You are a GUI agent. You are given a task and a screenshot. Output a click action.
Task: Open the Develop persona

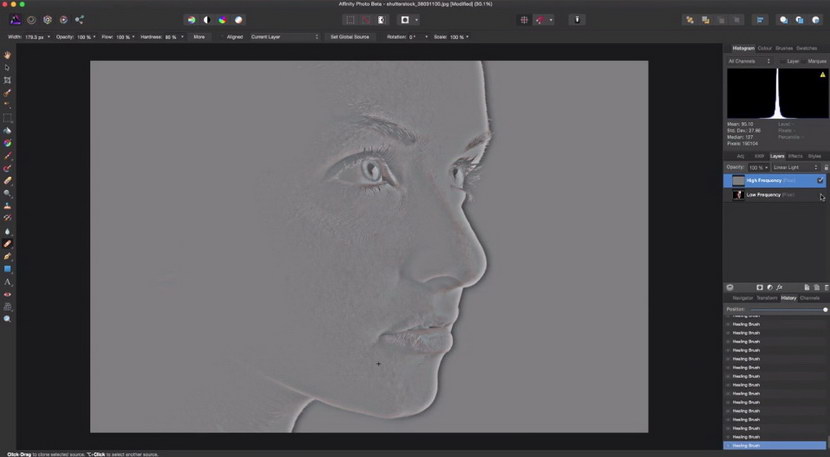pyautogui.click(x=48, y=20)
